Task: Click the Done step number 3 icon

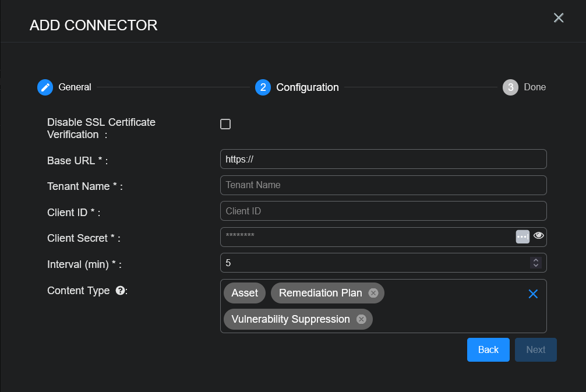Action: pyautogui.click(x=510, y=87)
